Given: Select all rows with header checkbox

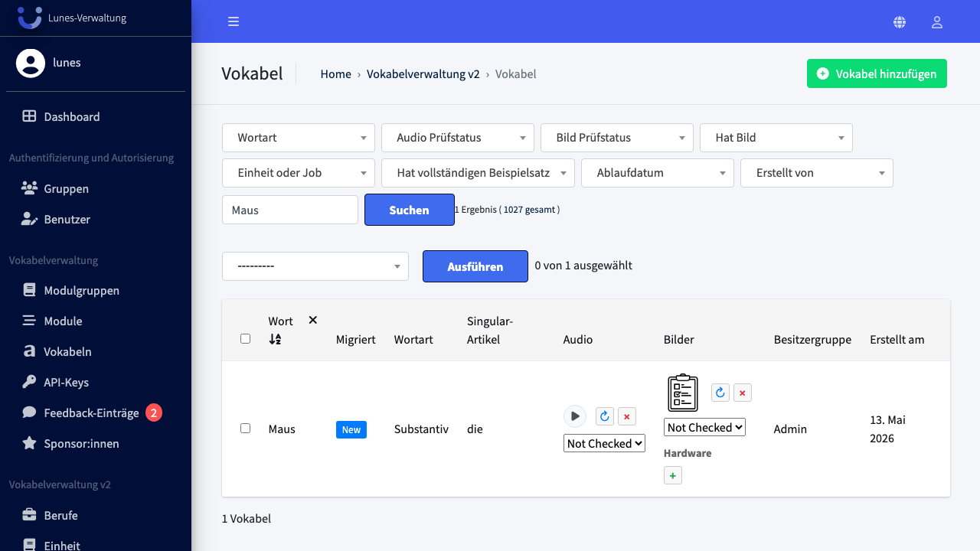Looking at the screenshot, I should 245,338.
